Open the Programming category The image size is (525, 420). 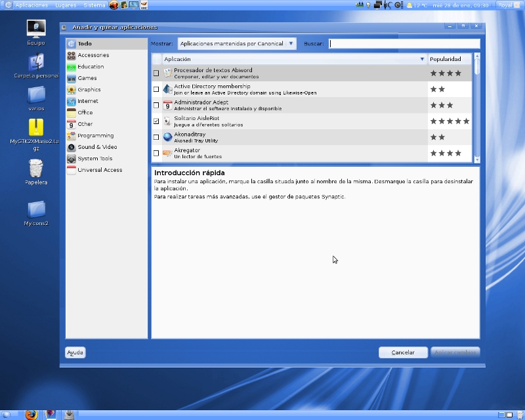[x=106, y=136]
